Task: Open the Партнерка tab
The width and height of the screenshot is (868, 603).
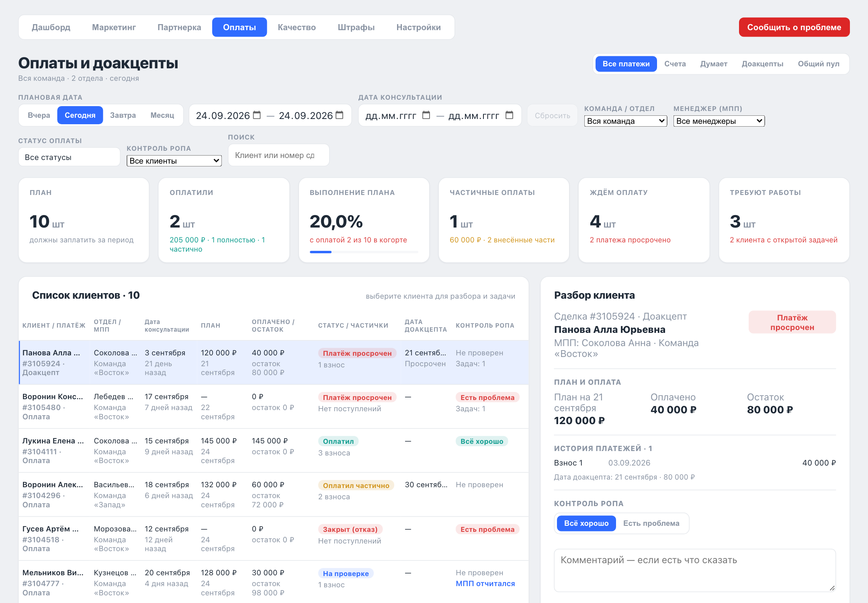Action: [179, 27]
